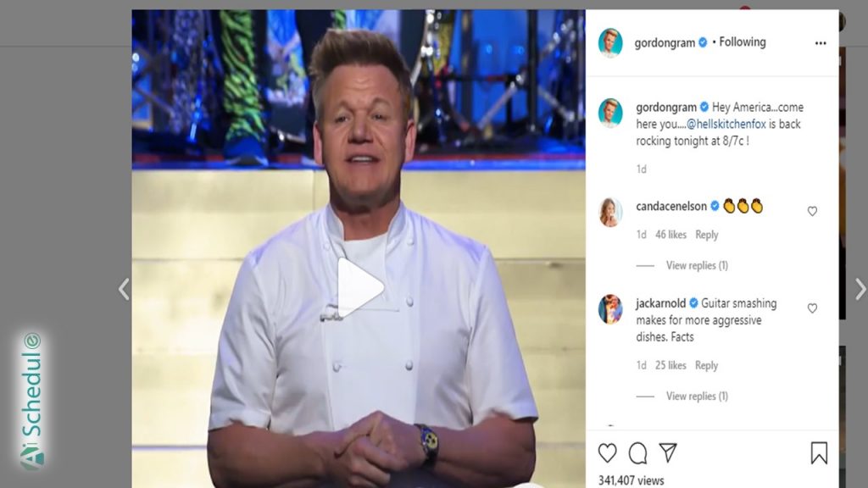
Task: Like jackarnold's comment
Action: click(x=812, y=308)
